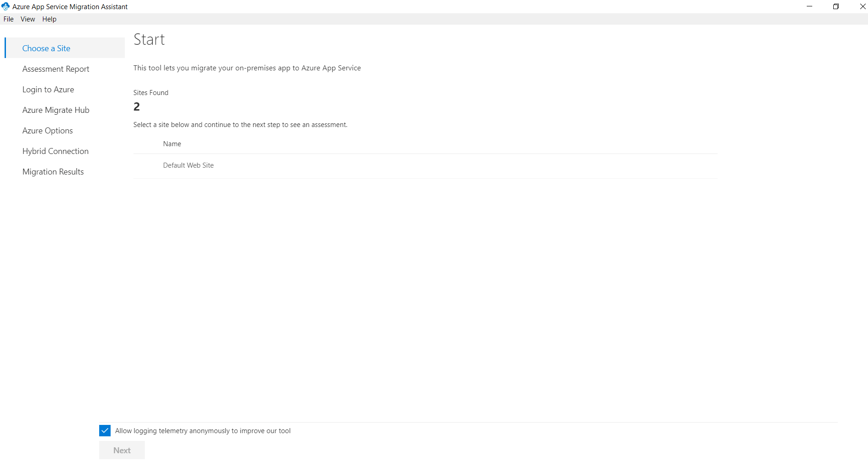Open the Help menu
868x461 pixels.
[x=49, y=19]
